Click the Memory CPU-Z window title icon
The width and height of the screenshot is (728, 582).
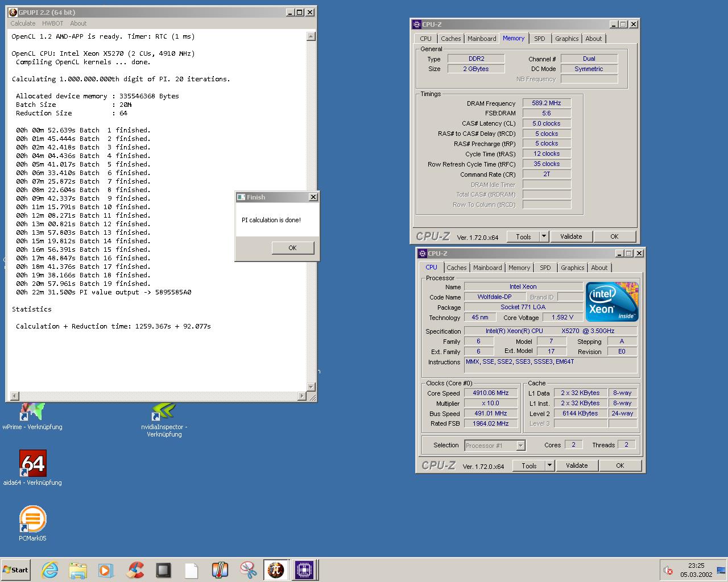tap(416, 24)
